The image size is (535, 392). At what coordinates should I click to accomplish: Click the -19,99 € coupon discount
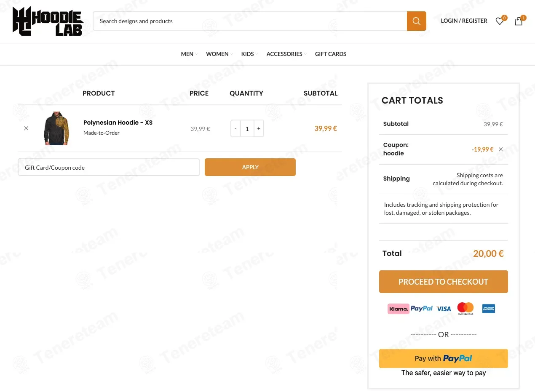pyautogui.click(x=482, y=149)
